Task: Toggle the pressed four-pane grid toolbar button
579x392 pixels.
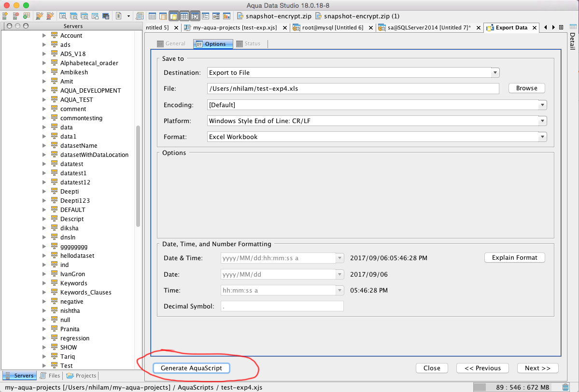Action: 184,16
